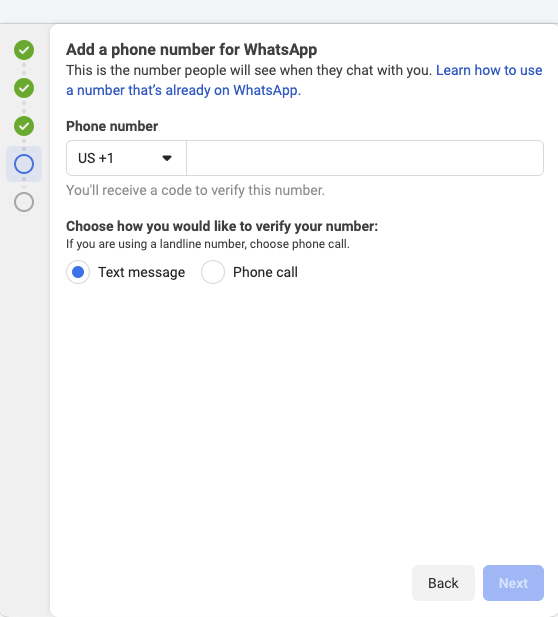Click the 'You'll receive a code' helper text
Viewport: 558px width, 617px height.
[196, 190]
